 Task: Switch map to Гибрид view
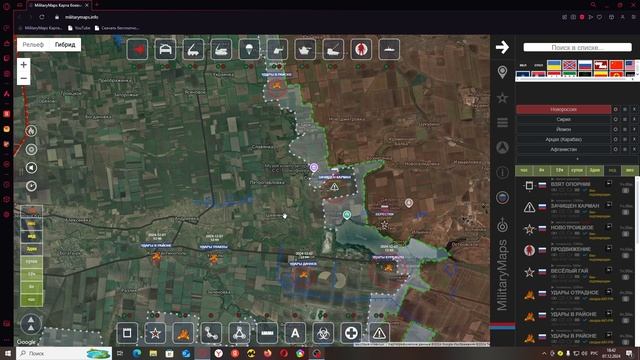[x=65, y=44]
